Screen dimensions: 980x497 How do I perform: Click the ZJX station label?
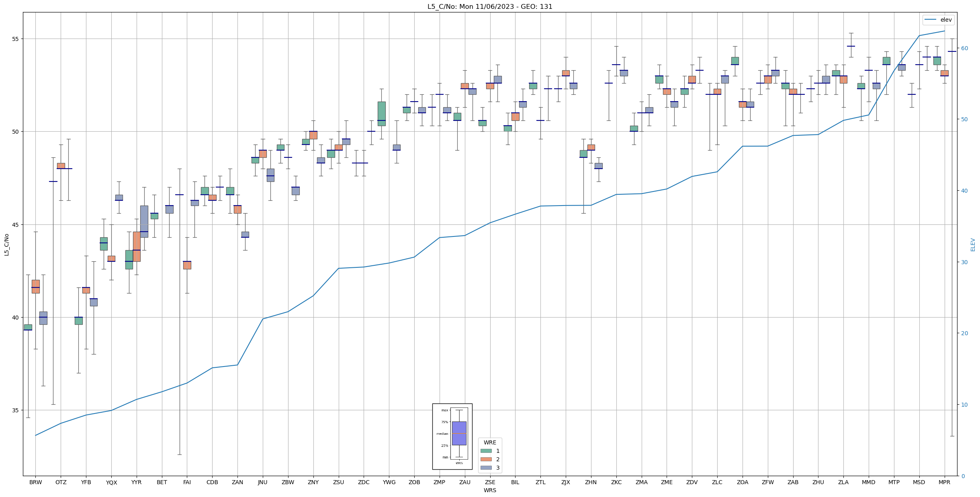(566, 483)
